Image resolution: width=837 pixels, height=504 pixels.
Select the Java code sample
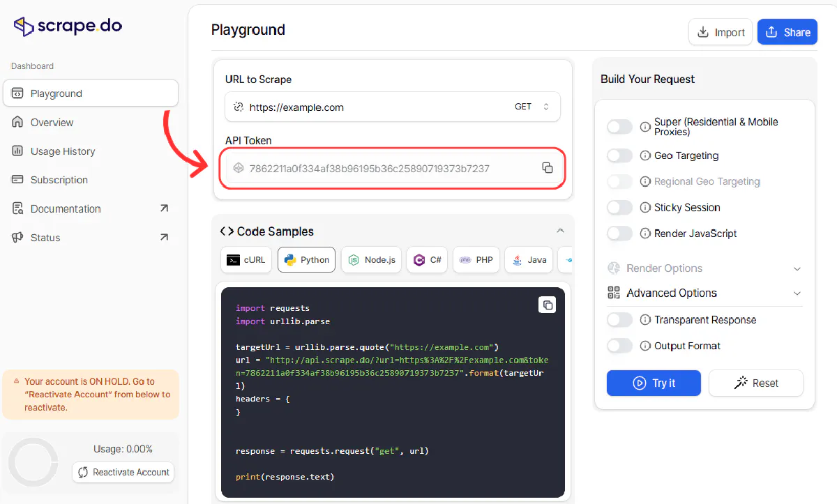(x=528, y=259)
